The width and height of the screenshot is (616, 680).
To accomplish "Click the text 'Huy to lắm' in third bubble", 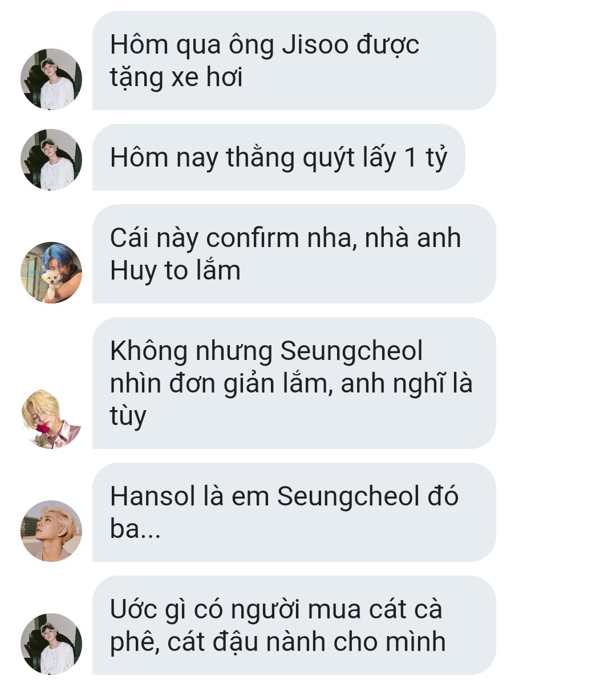I will 175,270.
